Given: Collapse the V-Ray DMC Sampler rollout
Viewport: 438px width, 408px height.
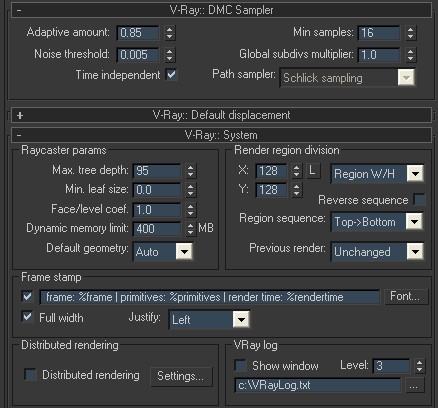Looking at the screenshot, I should click(x=221, y=10).
